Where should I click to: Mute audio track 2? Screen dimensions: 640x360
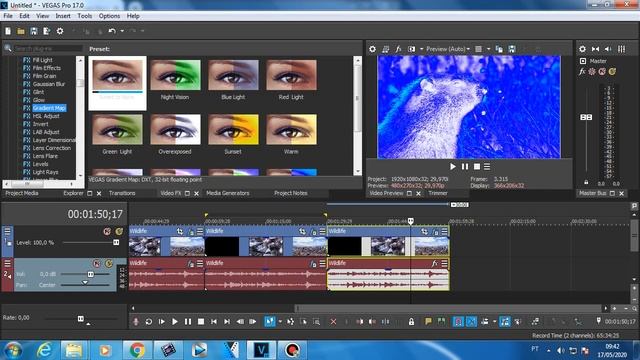(x=96, y=263)
